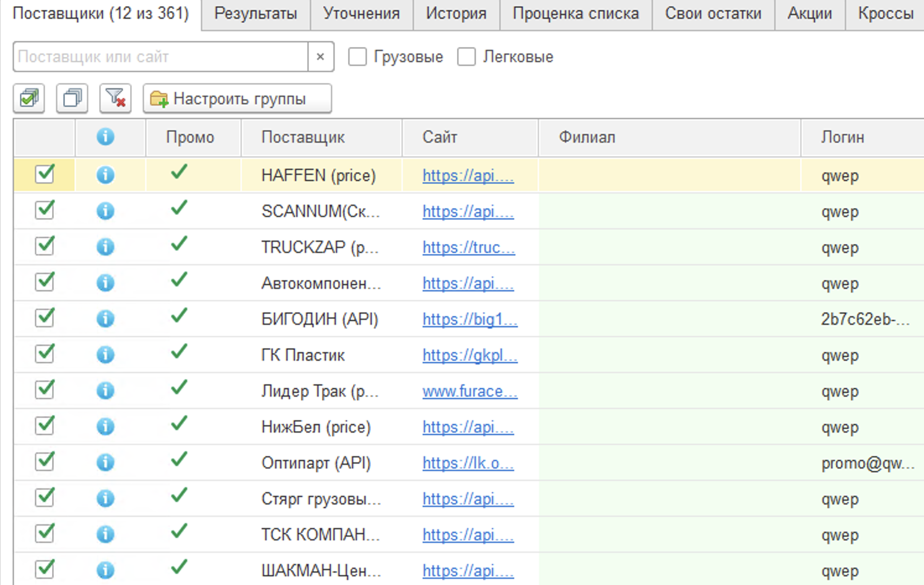The image size is (924, 585).
Task: Click the Настроить группы button
Action: click(237, 99)
